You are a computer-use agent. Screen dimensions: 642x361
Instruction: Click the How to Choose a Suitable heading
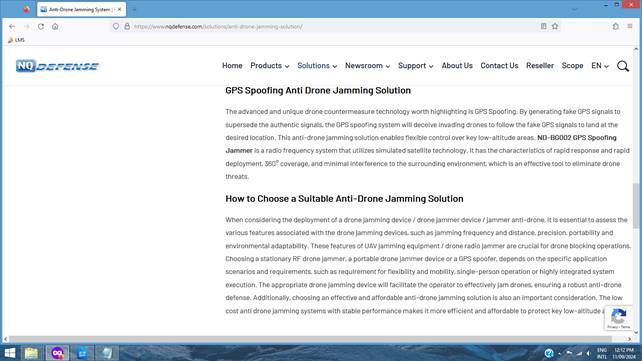[x=344, y=199]
